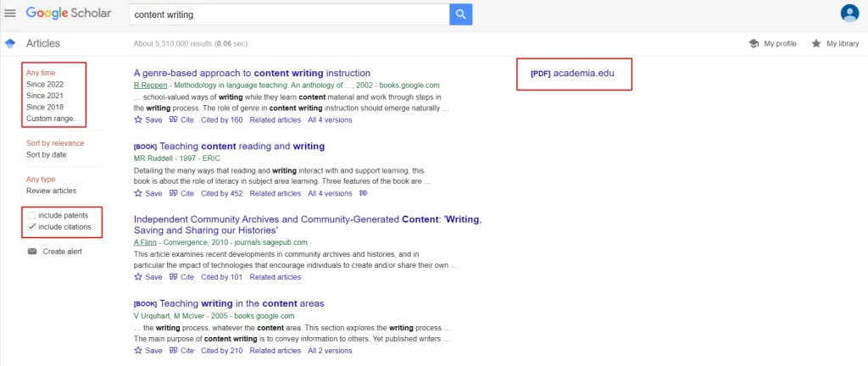
Task: Click the search box containing 'content writing'
Action: (289, 14)
